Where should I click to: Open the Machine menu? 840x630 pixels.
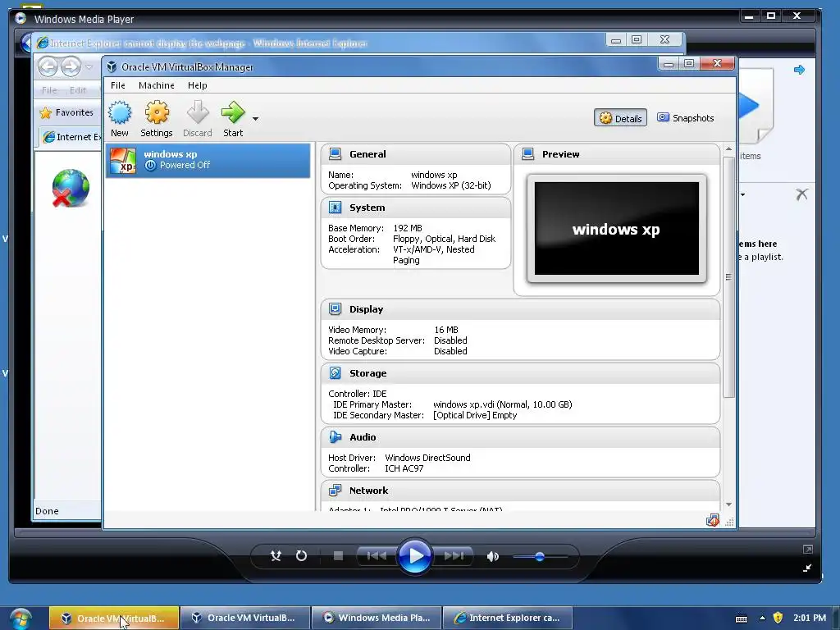[x=157, y=85]
